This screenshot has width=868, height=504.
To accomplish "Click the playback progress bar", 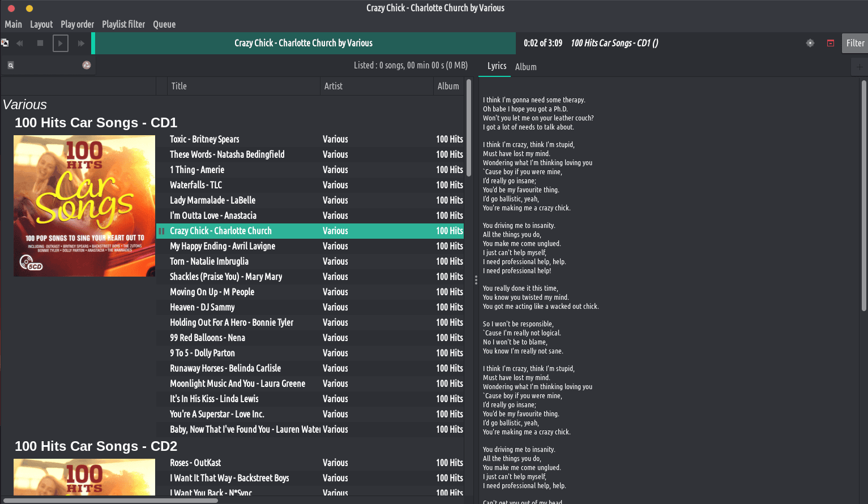I will pyautogui.click(x=304, y=43).
